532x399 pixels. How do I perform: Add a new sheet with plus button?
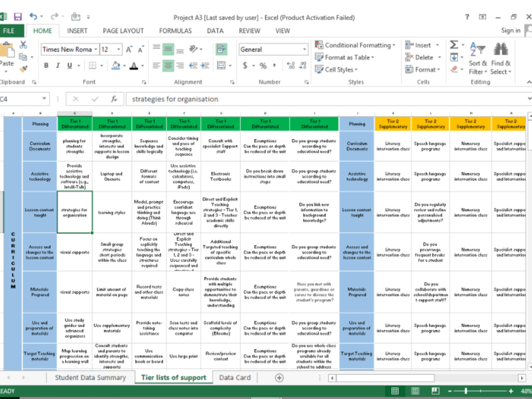(x=279, y=378)
